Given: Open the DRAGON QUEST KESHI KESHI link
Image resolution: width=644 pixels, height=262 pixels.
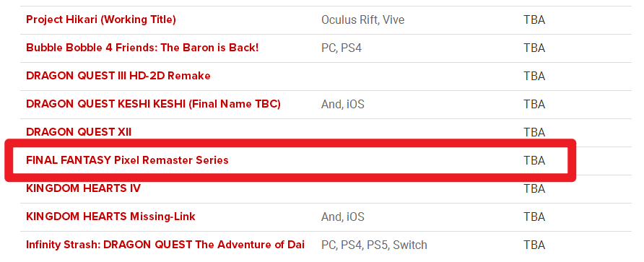Looking at the screenshot, I should (153, 104).
